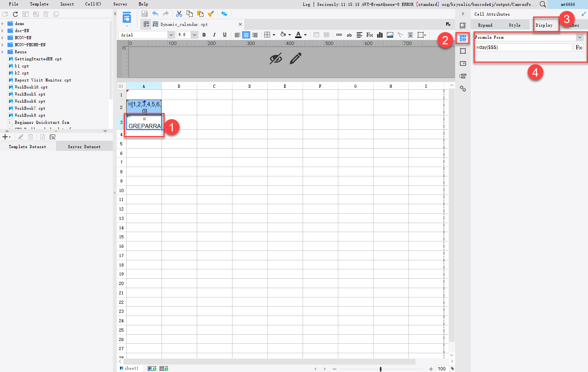Open the Insert menu

[x=67, y=4]
